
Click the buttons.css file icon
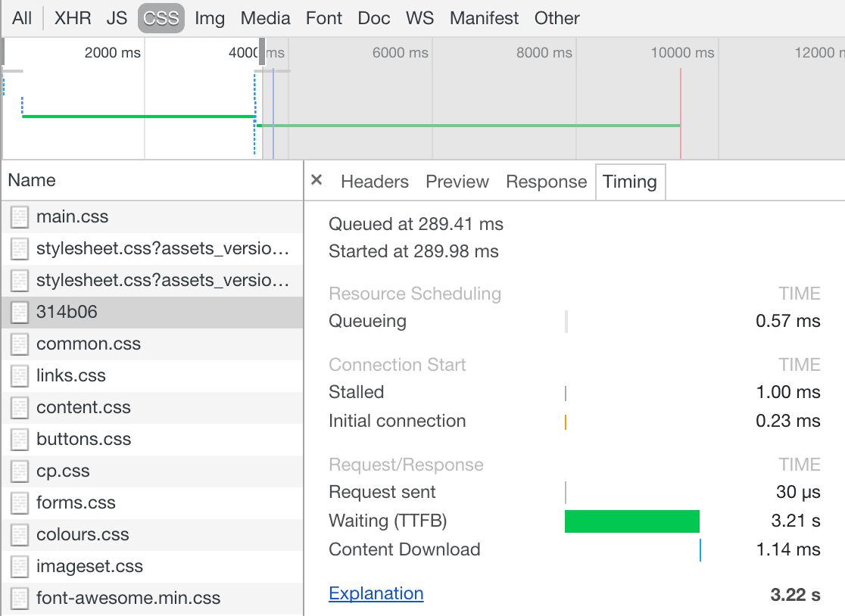(x=20, y=440)
